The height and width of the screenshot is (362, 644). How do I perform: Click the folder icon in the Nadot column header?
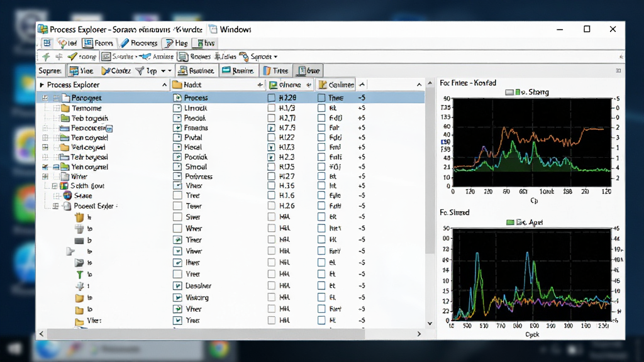(x=177, y=85)
